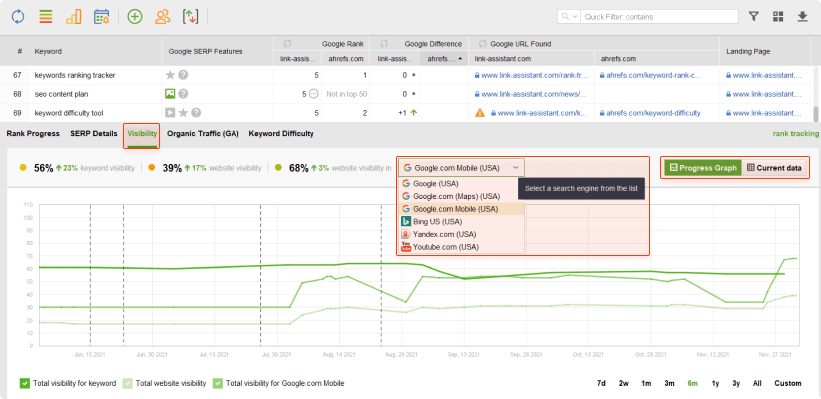Toggle Total visibility for Google.com Mobile checkbox
Image resolution: width=821 pixels, height=399 pixels.
pyautogui.click(x=218, y=383)
